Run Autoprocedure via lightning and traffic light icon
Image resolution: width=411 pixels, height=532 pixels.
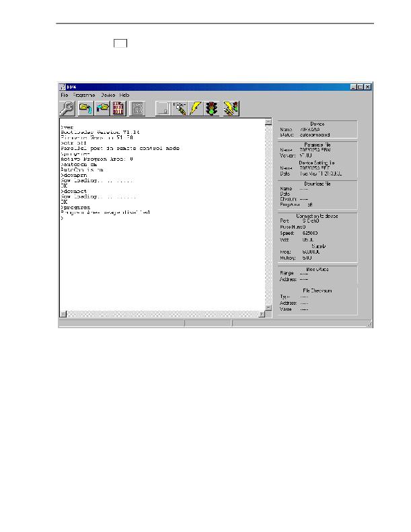click(231, 108)
